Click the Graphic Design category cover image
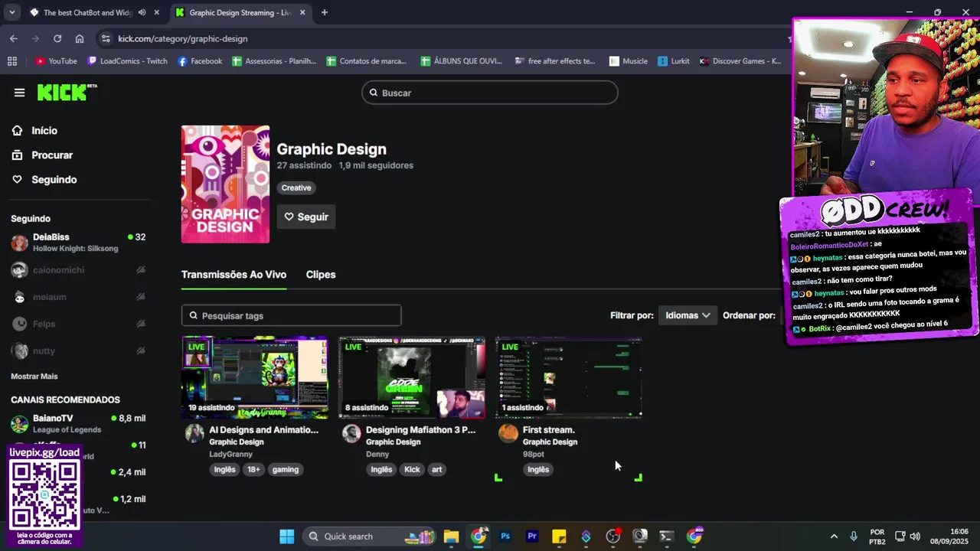Viewport: 980px width, 551px height. pos(225,184)
